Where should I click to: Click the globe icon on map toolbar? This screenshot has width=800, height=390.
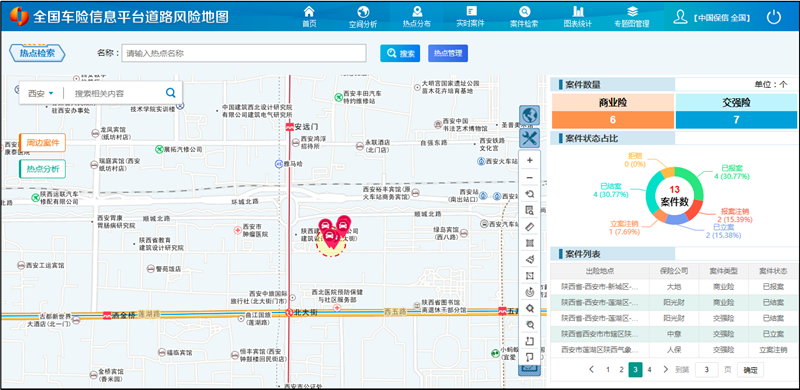pos(530,115)
